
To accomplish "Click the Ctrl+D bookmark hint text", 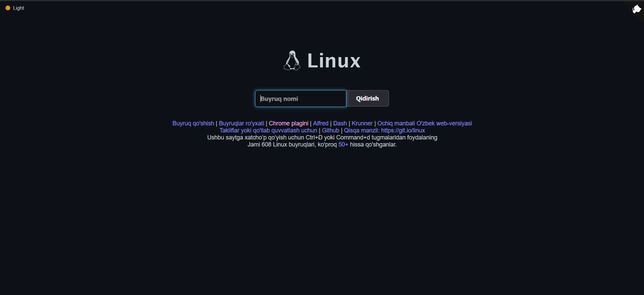I will pos(322,137).
